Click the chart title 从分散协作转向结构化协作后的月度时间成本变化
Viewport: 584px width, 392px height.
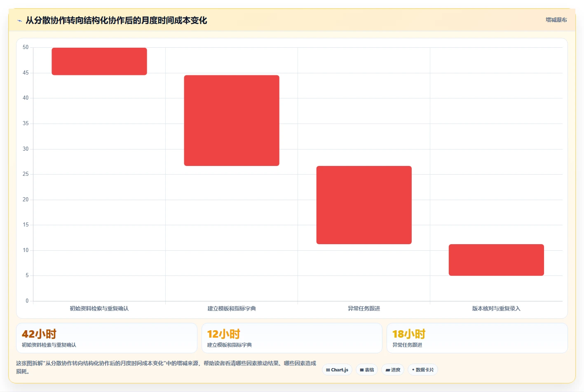[116, 21]
